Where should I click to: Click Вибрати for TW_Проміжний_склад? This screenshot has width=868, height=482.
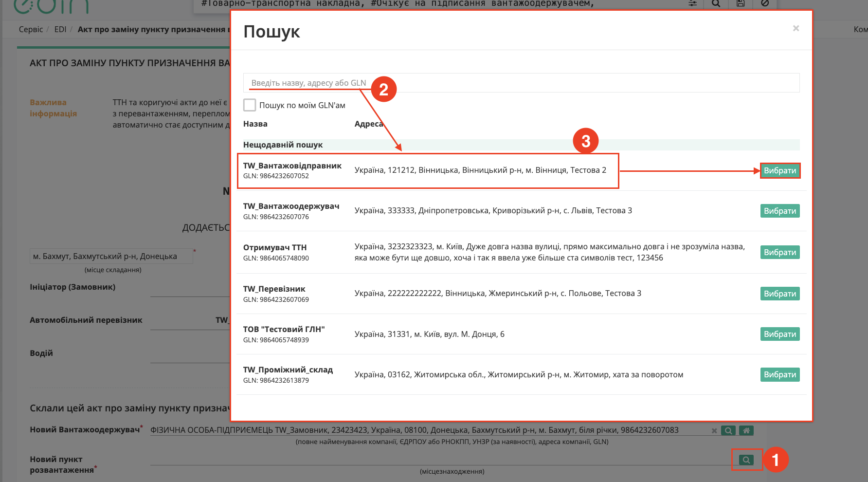(780, 374)
